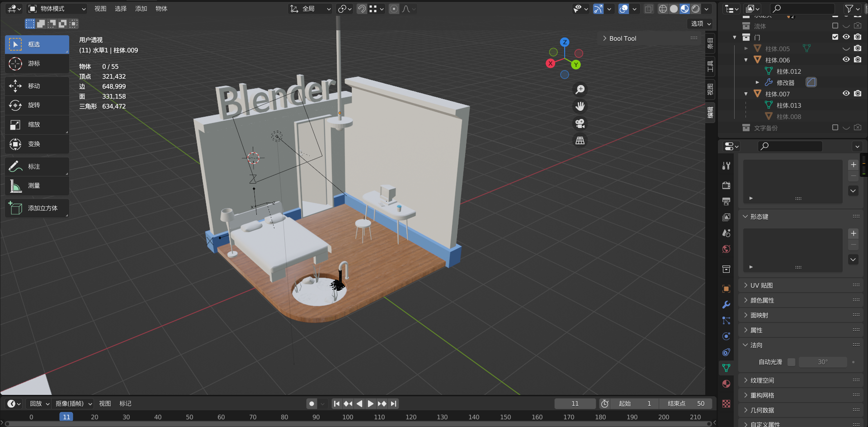Open the 选项 options dropdown
The height and width of the screenshot is (427, 868).
[x=700, y=24]
